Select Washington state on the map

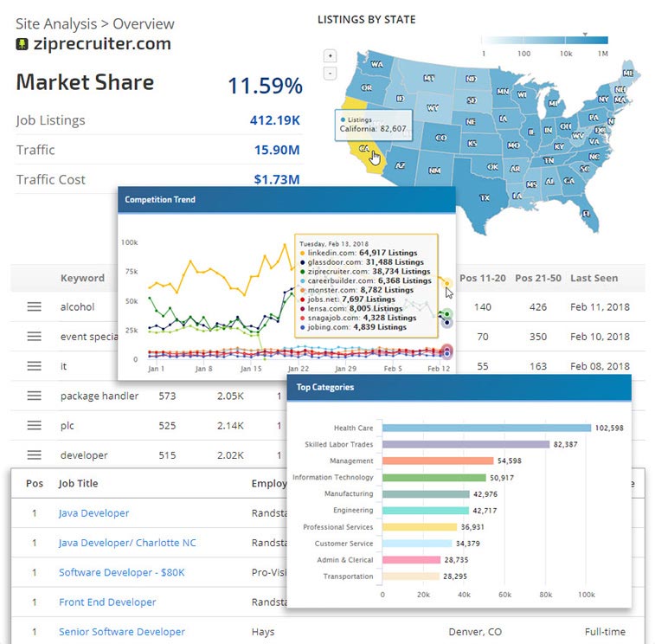(x=376, y=64)
